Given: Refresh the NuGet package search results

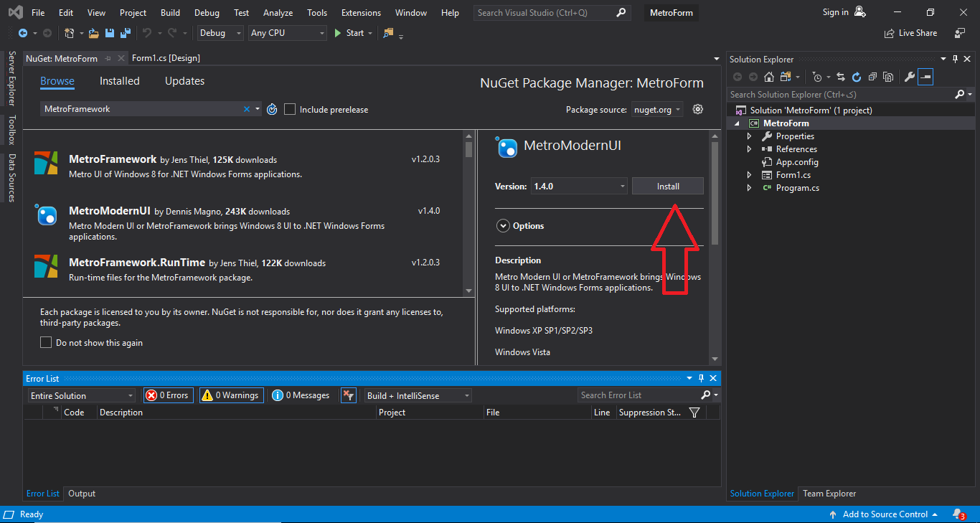Looking at the screenshot, I should pyautogui.click(x=272, y=109).
